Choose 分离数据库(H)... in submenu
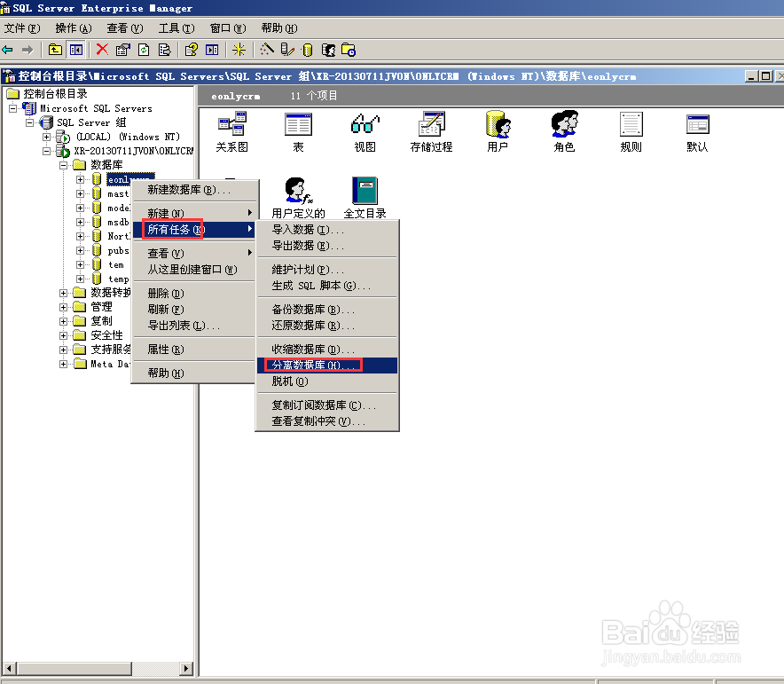The height and width of the screenshot is (684, 784). pyautogui.click(x=327, y=365)
